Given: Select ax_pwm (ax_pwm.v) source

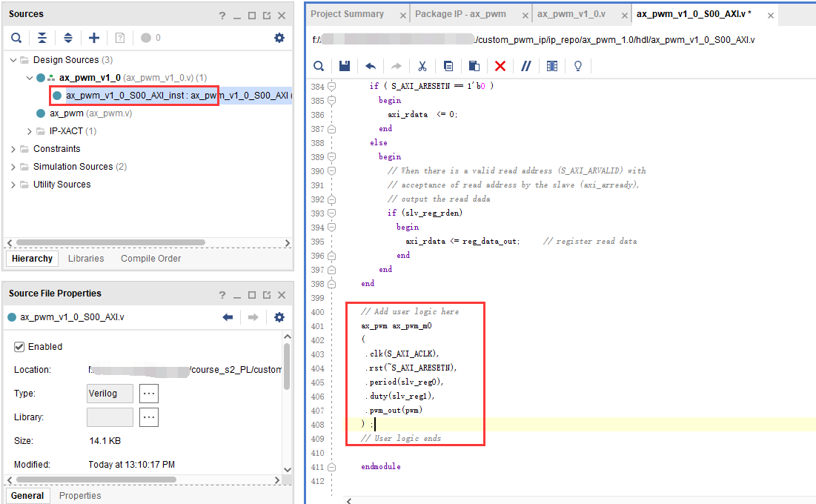Looking at the screenshot, I should point(90,113).
